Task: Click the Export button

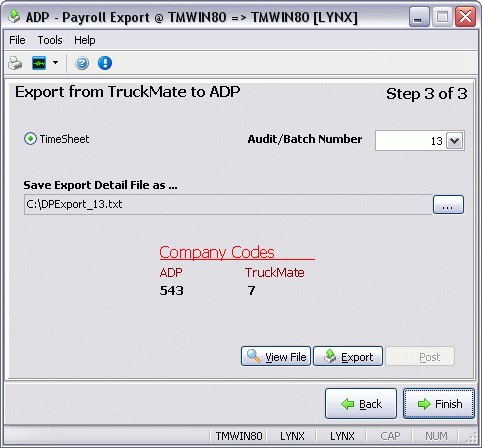Action: tap(348, 356)
